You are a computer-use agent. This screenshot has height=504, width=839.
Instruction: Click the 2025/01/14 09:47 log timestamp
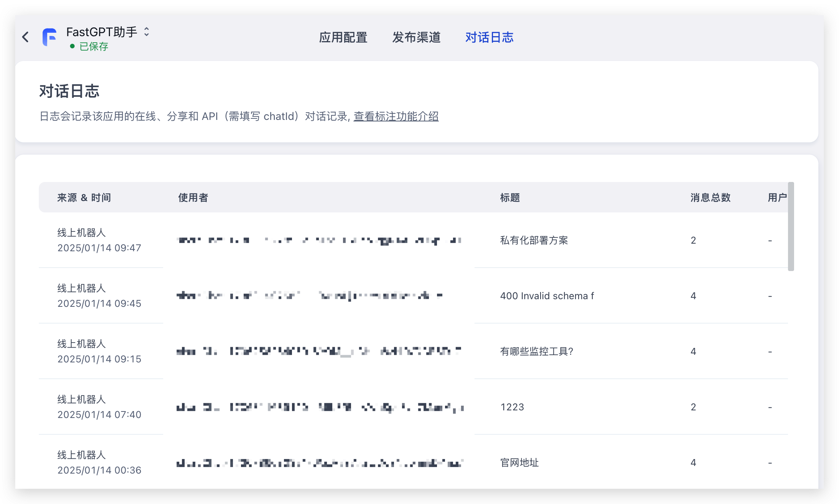point(99,248)
